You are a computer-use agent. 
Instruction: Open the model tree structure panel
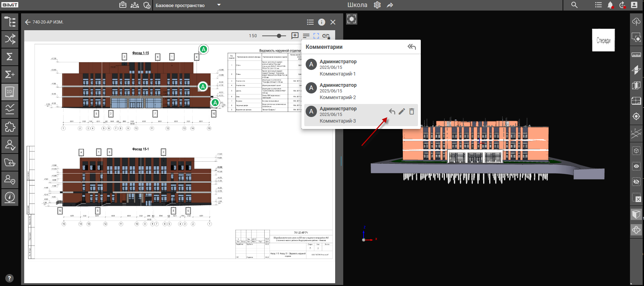click(10, 22)
